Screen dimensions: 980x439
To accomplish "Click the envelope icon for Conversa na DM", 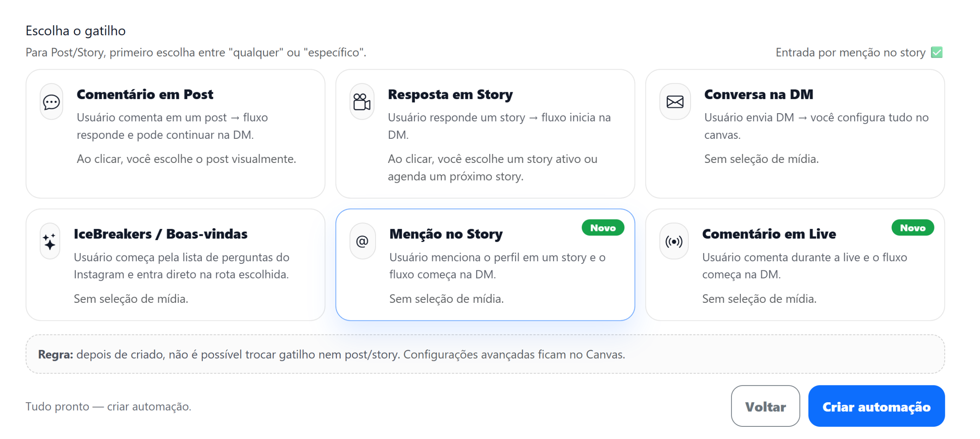I will click(675, 102).
